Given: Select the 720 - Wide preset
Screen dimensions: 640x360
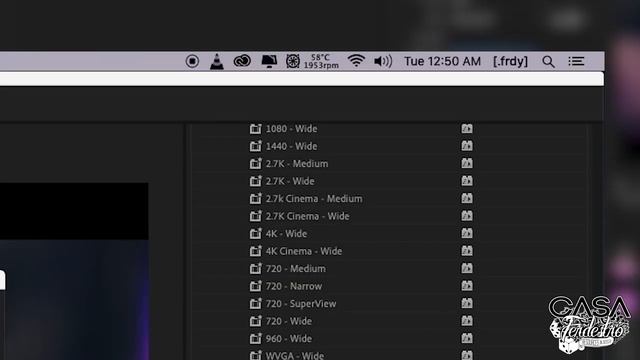Looking at the screenshot, I should tap(289, 322).
